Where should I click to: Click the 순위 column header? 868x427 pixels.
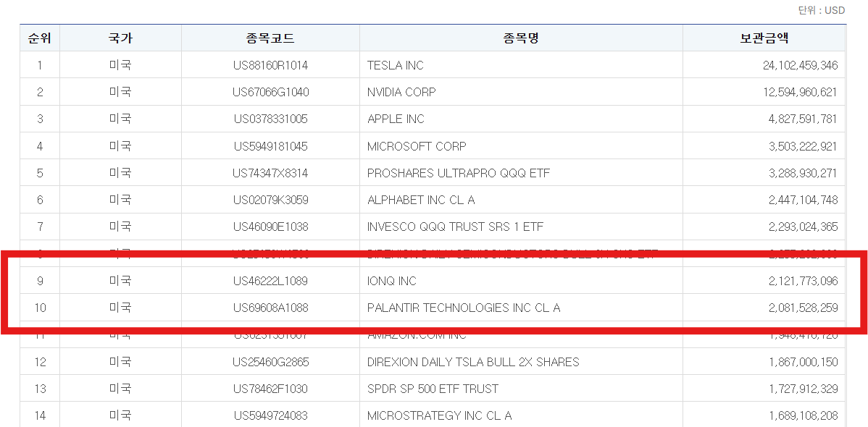click(x=40, y=38)
